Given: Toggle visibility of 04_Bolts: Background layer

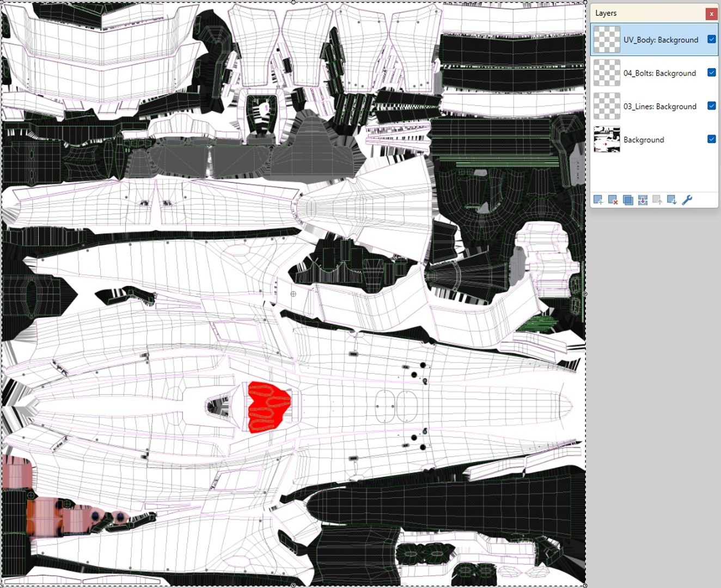Looking at the screenshot, I should tap(711, 72).
